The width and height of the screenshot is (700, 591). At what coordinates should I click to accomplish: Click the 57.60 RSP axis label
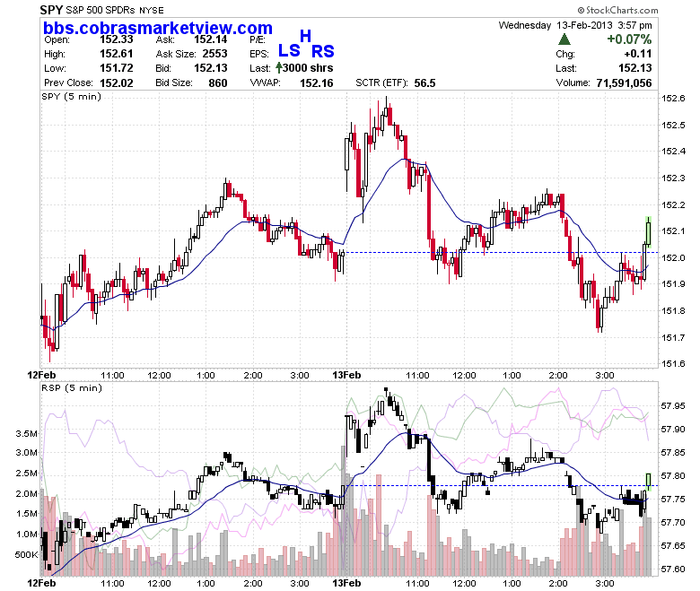(673, 569)
